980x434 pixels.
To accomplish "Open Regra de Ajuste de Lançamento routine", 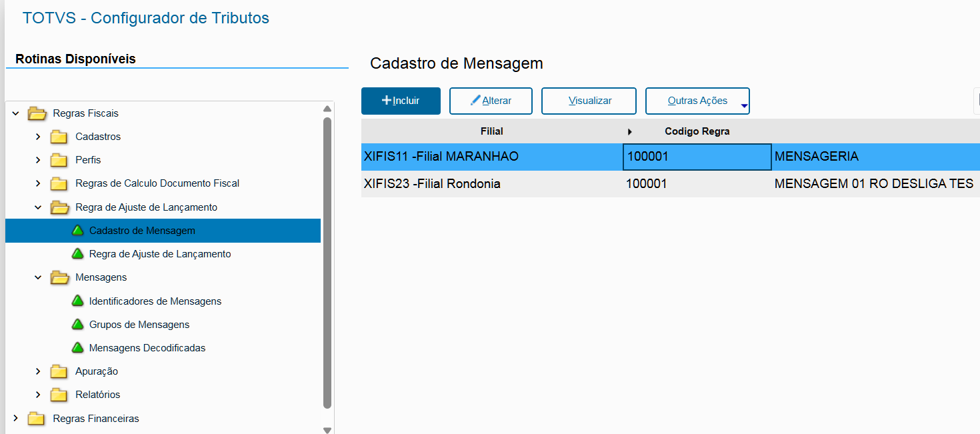I will [x=159, y=254].
